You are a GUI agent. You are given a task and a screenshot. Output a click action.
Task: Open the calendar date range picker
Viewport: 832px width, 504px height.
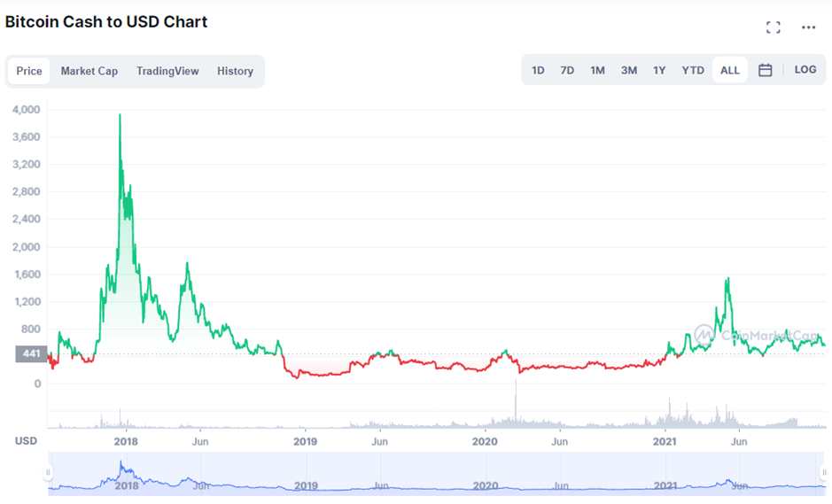click(765, 70)
